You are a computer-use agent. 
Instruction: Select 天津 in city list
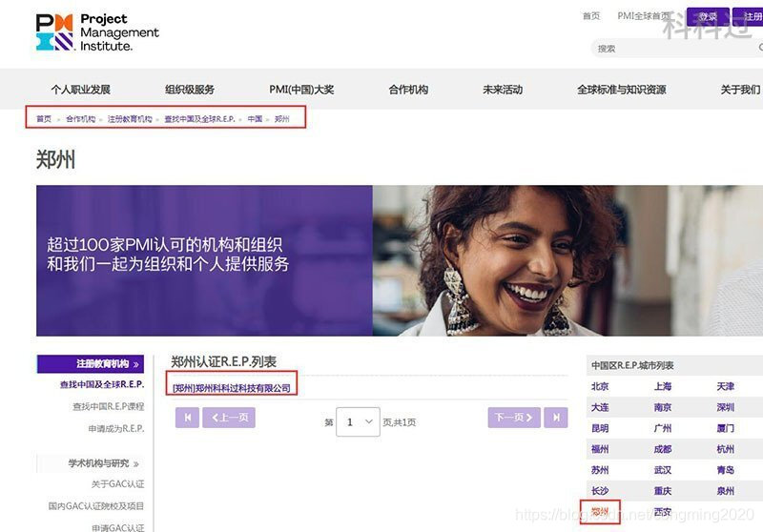[726, 386]
